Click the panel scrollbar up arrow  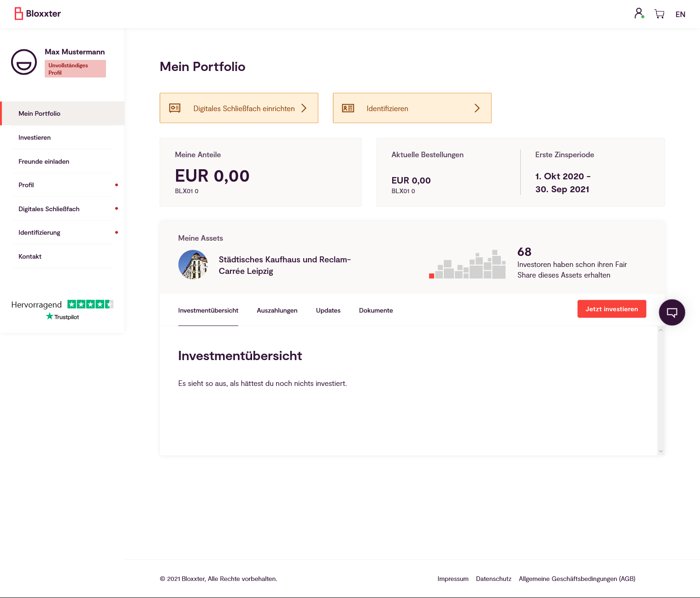pos(661,330)
